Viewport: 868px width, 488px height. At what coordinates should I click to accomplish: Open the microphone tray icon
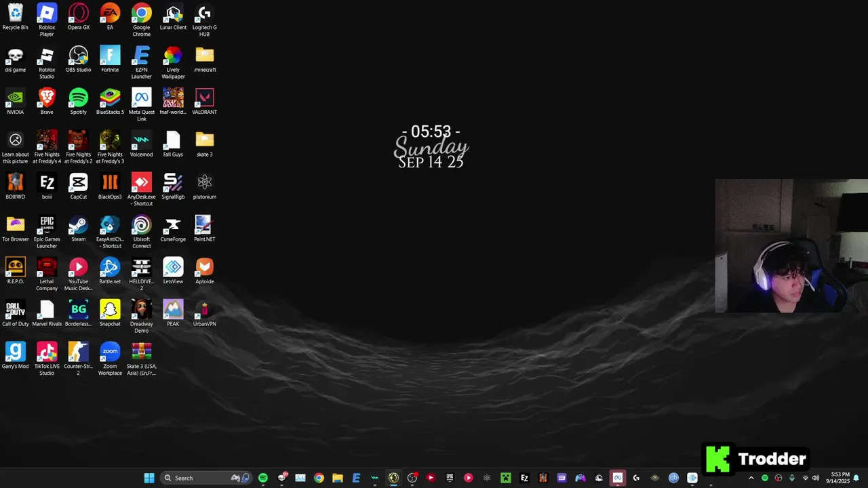(791, 478)
